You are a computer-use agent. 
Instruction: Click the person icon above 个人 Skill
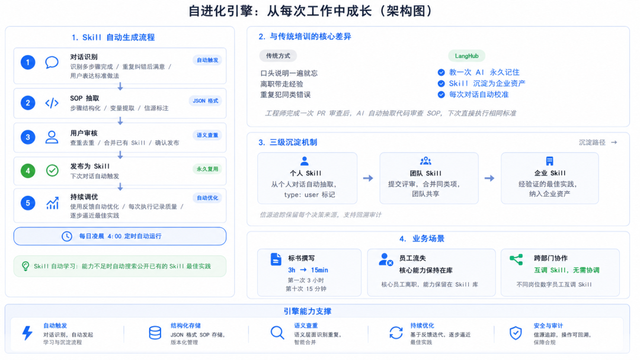point(304,161)
